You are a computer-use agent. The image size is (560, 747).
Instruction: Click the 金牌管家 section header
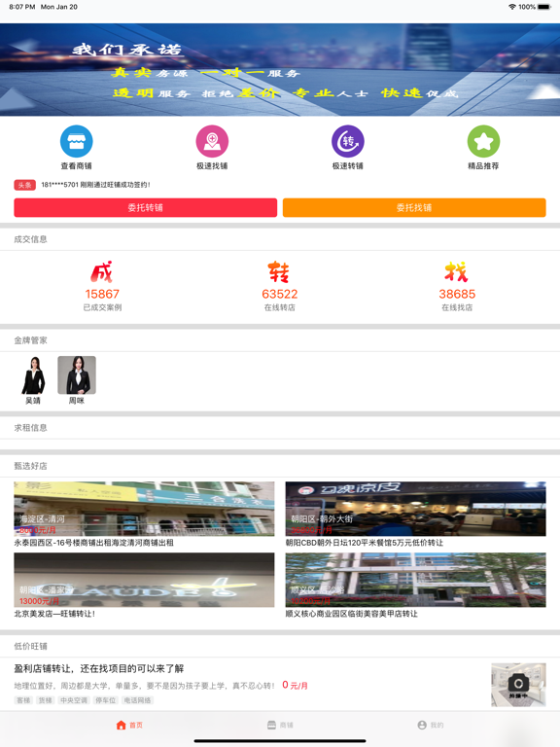click(30, 340)
